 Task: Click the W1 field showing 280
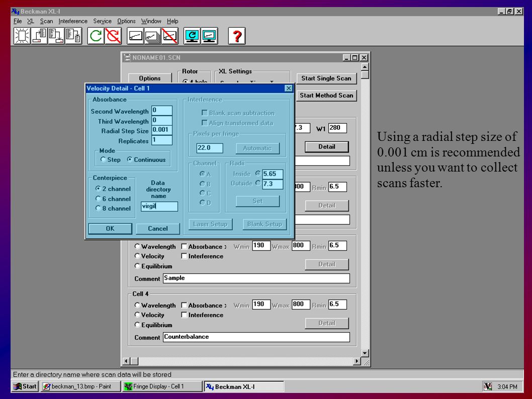337,128
